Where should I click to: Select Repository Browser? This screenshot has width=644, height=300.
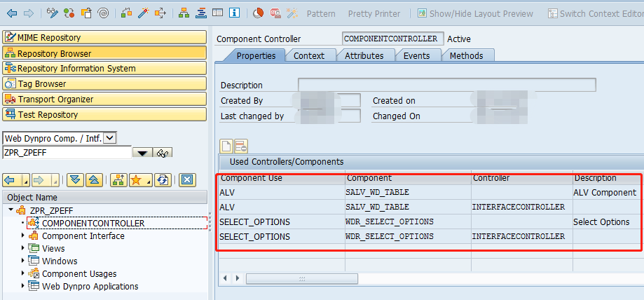[x=104, y=53]
